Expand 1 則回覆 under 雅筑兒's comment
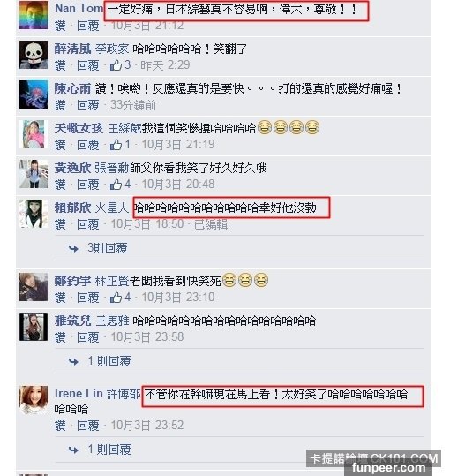The width and height of the screenshot is (450, 476). pos(109,361)
